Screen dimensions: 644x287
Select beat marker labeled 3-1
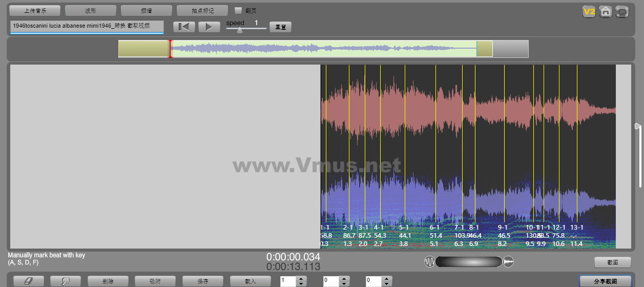tap(364, 227)
